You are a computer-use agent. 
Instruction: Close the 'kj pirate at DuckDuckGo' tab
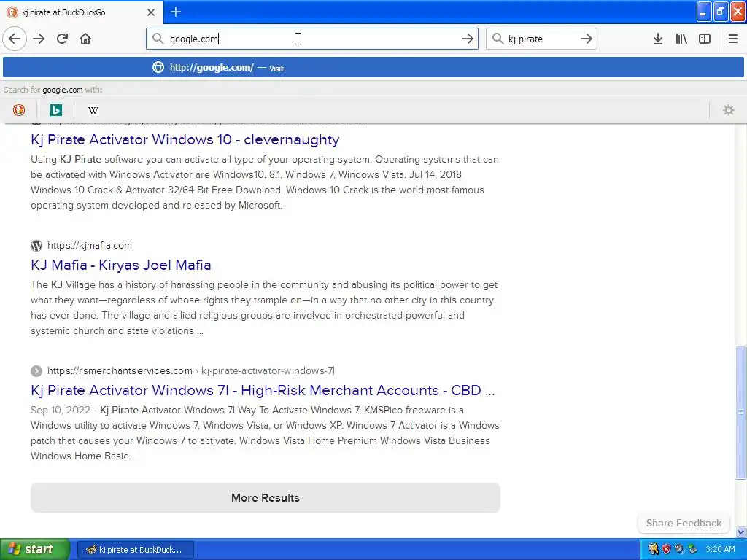[150, 12]
